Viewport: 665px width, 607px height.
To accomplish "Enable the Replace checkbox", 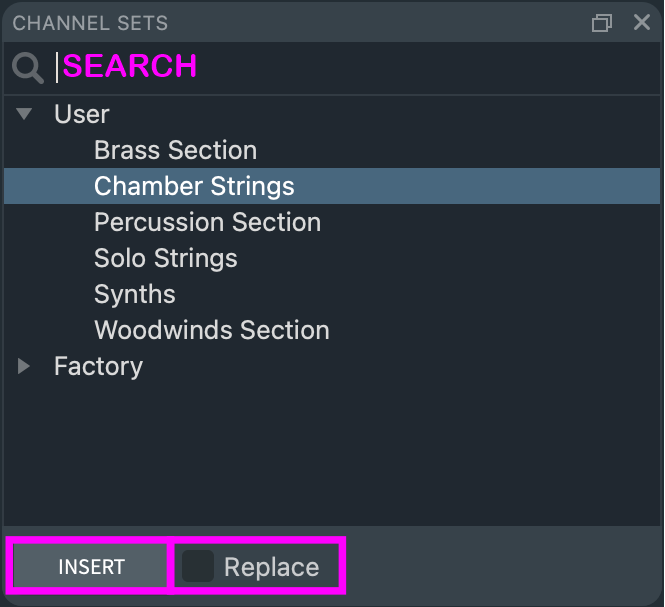I will [198, 567].
